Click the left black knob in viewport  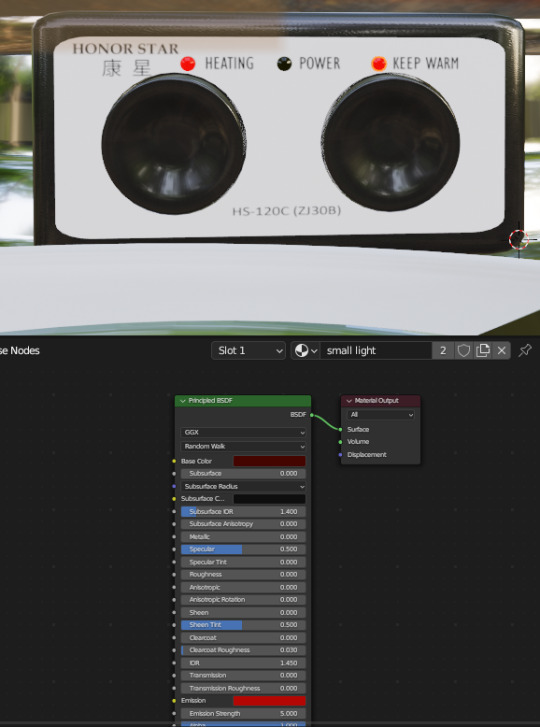[174, 144]
